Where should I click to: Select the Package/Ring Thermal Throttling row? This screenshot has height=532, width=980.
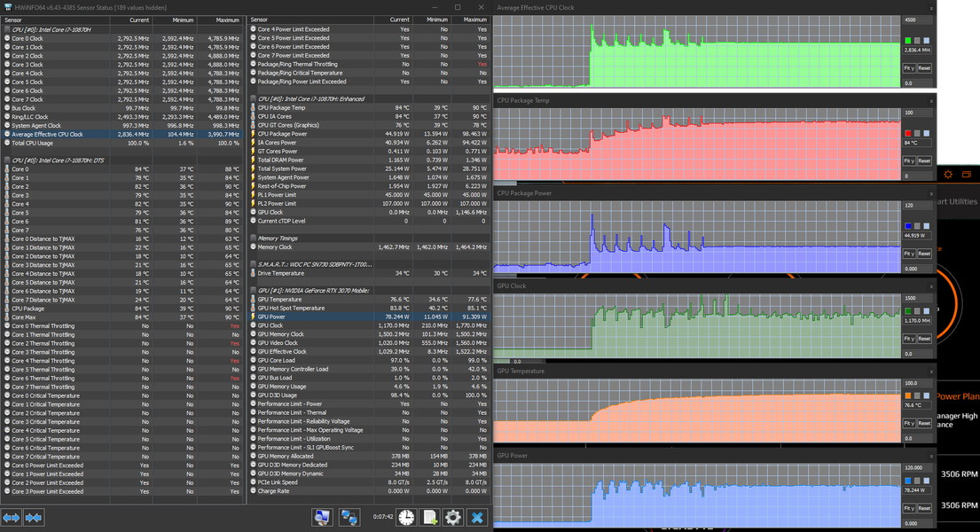point(369,65)
